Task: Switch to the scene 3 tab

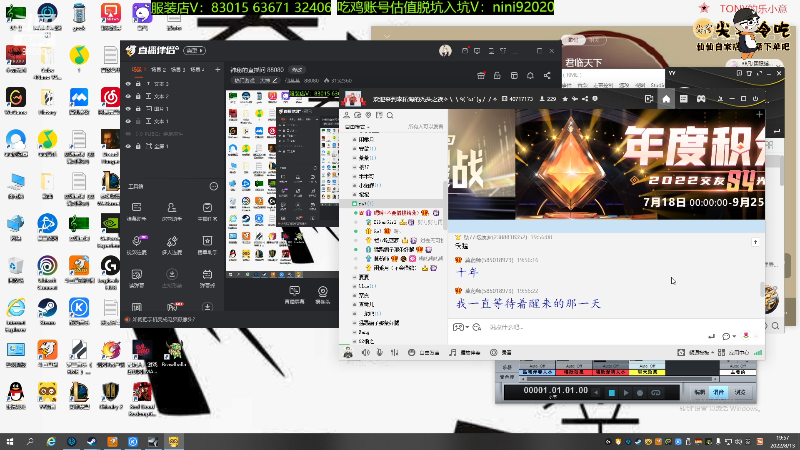Action: point(178,69)
